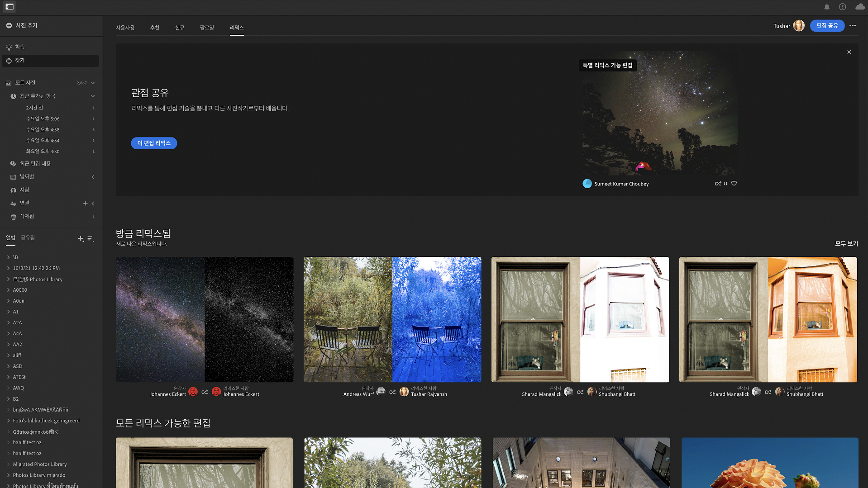This screenshot has height=488, width=868.
Task: Click Andreas Wurf's author avatar
Action: coord(381,392)
